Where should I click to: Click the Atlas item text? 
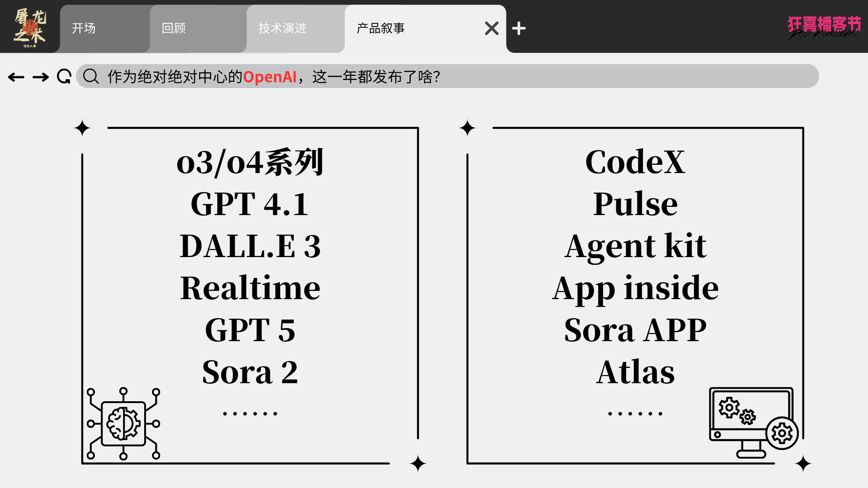coord(635,372)
